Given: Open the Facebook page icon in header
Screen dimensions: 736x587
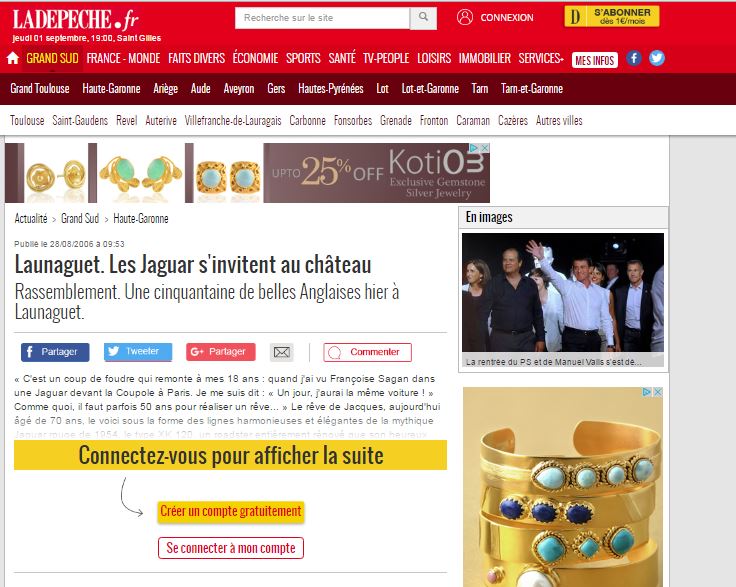Looking at the screenshot, I should tap(634, 58).
